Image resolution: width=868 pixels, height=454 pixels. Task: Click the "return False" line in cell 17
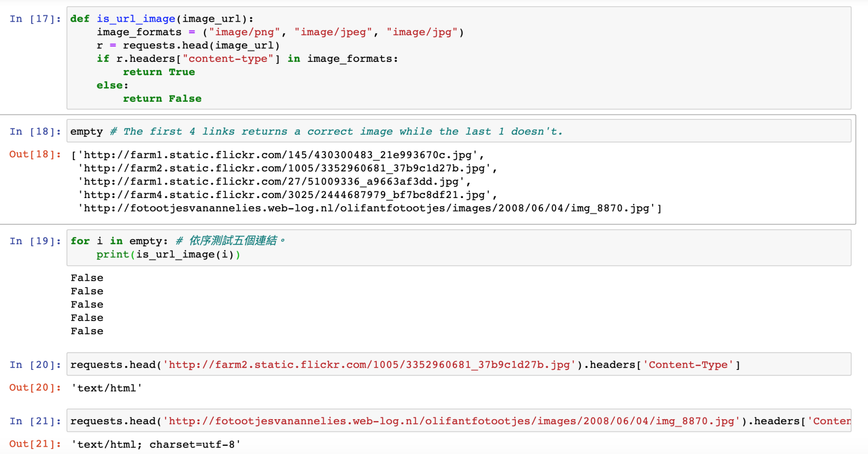[162, 99]
